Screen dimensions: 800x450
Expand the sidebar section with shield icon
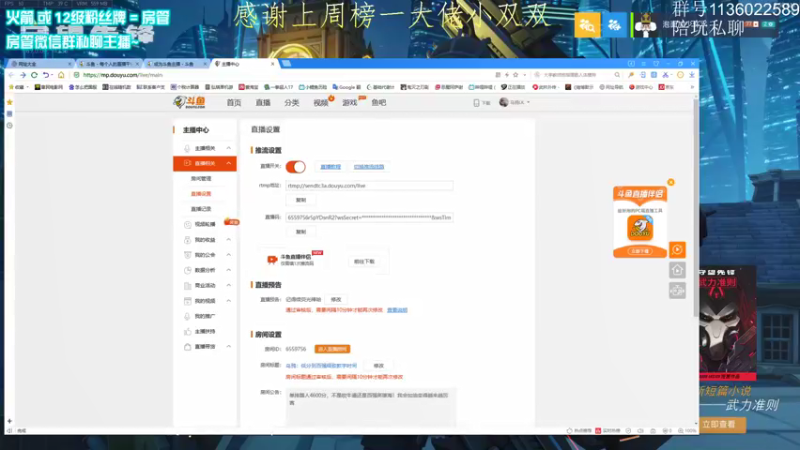click(205, 255)
